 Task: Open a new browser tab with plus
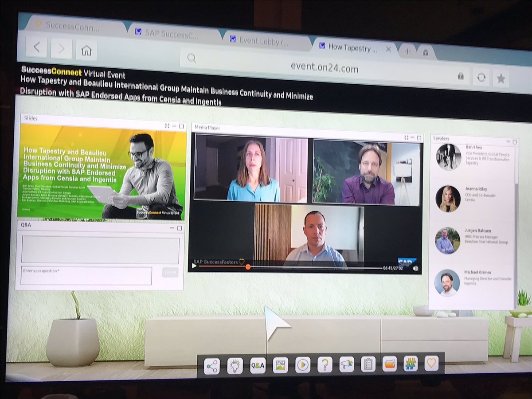pos(407,51)
